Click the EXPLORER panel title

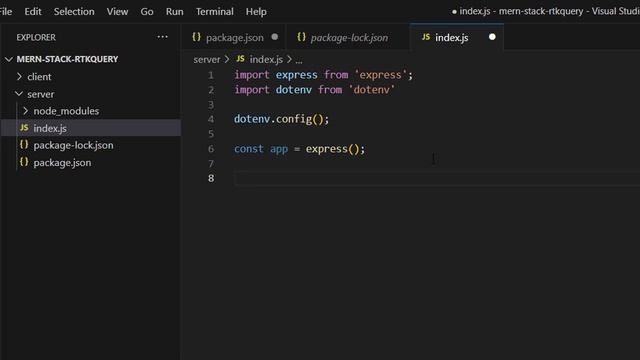(36, 38)
